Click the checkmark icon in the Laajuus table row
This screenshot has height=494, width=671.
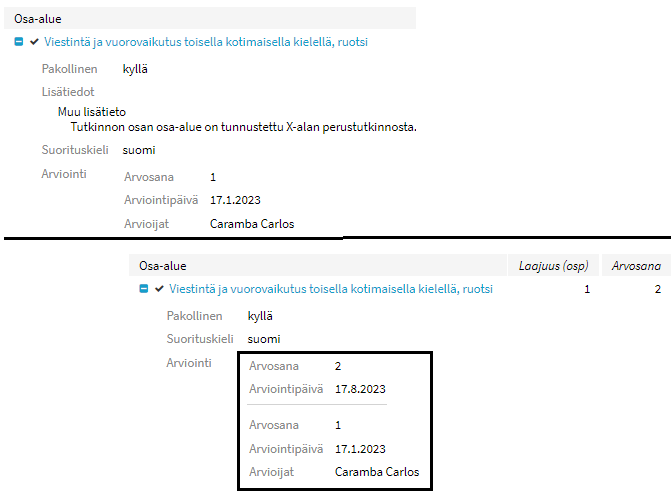pyautogui.click(x=159, y=289)
